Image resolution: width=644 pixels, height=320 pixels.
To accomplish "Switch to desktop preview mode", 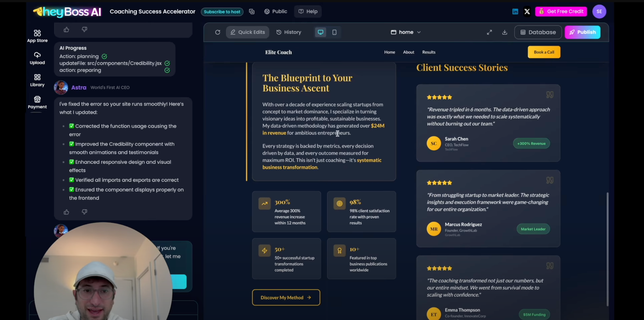I will [x=320, y=32].
